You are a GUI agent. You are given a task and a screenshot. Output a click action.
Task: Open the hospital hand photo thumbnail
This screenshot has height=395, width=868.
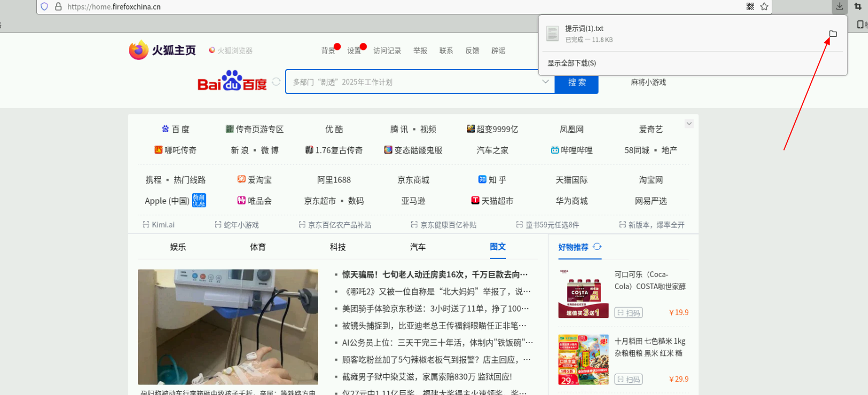click(x=228, y=326)
